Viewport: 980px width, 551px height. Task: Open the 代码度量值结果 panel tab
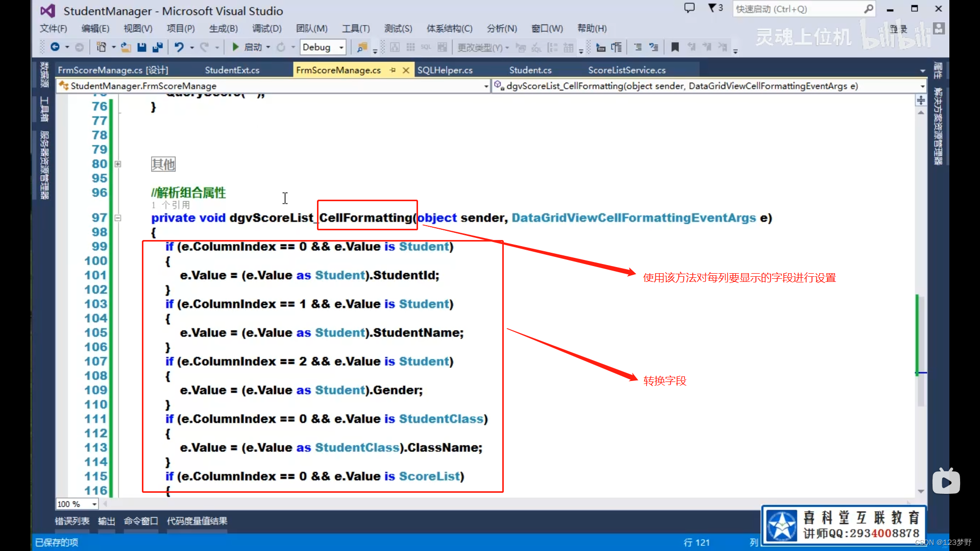pyautogui.click(x=197, y=521)
